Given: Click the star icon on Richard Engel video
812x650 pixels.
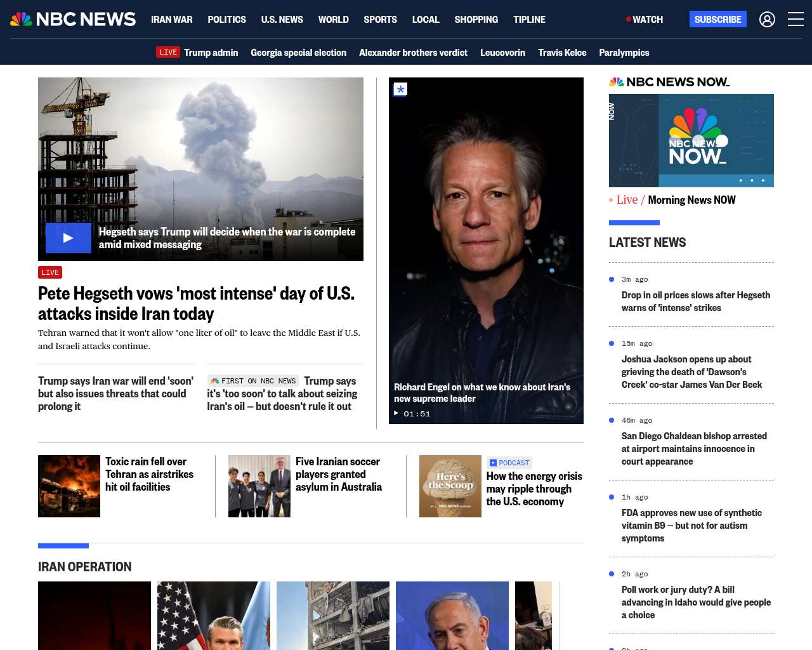Looking at the screenshot, I should 400,90.
